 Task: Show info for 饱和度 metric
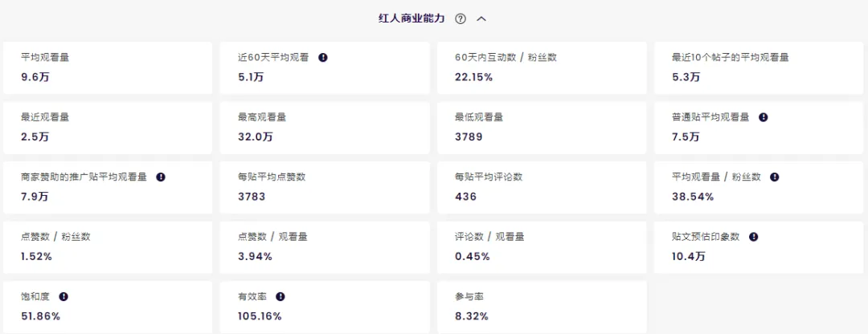[x=63, y=296]
